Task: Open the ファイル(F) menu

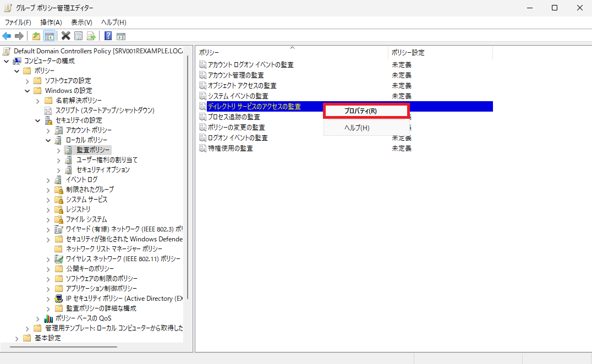Action: coord(18,22)
